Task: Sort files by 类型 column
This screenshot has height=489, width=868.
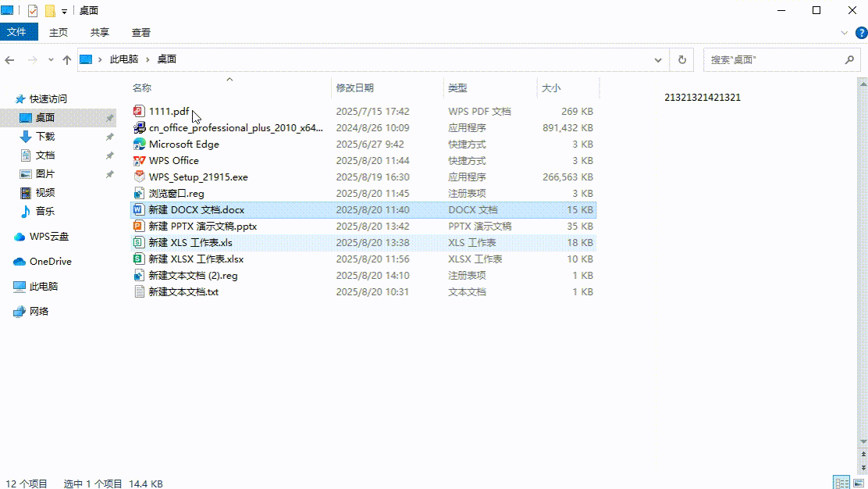Action: point(457,87)
